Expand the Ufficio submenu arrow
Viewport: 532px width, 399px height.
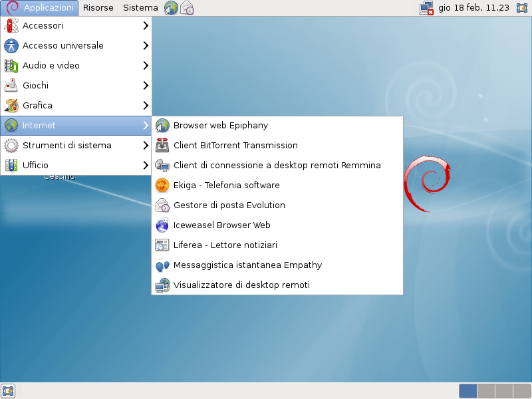145,165
